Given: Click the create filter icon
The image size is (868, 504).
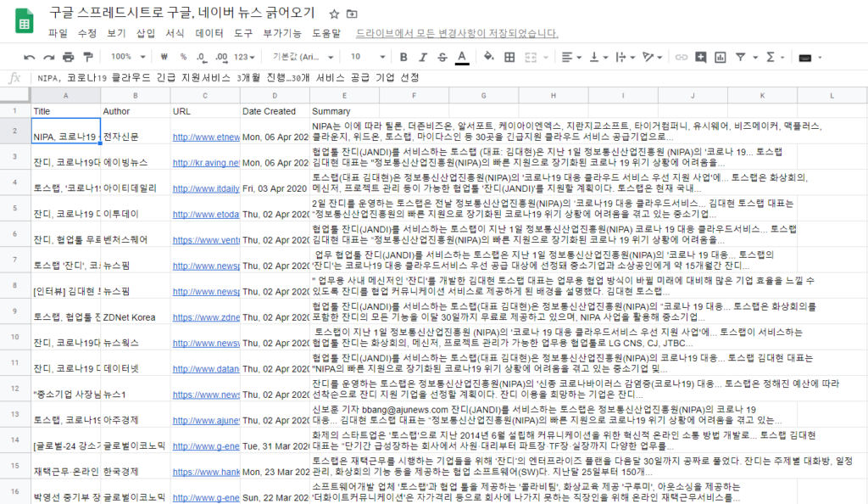Looking at the screenshot, I should pyautogui.click(x=740, y=57).
